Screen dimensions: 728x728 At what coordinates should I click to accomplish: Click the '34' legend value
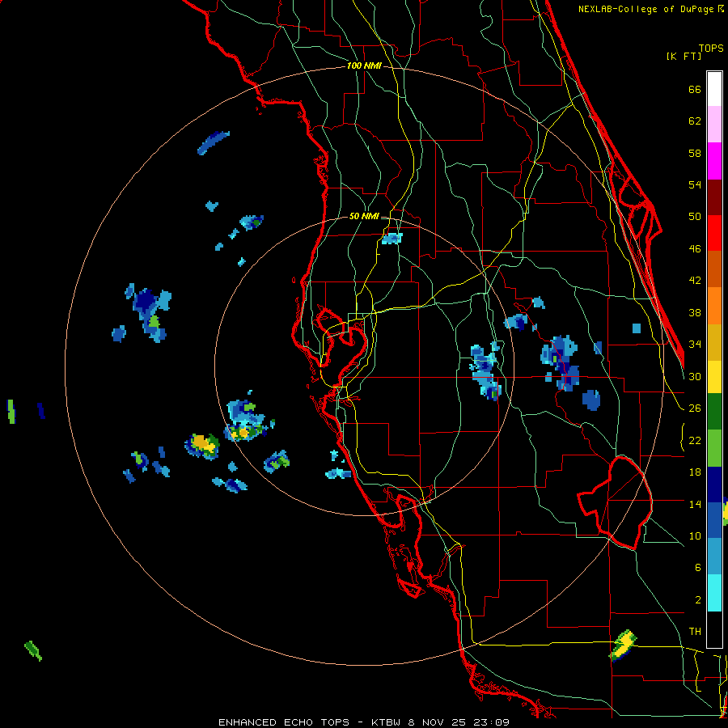pos(695,345)
